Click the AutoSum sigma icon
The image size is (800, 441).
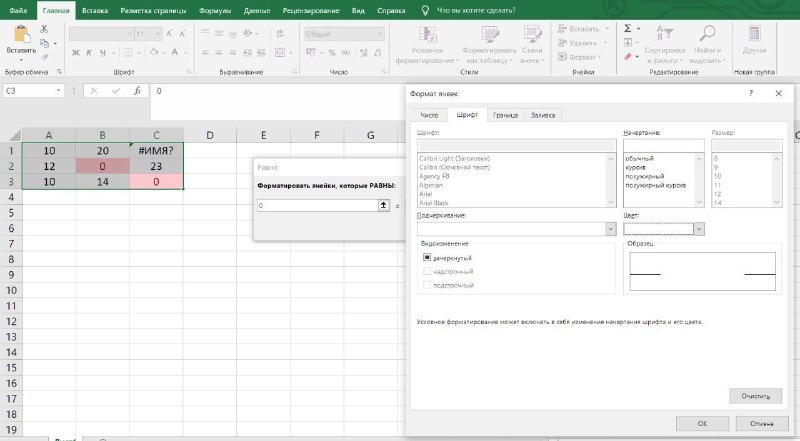coord(628,29)
